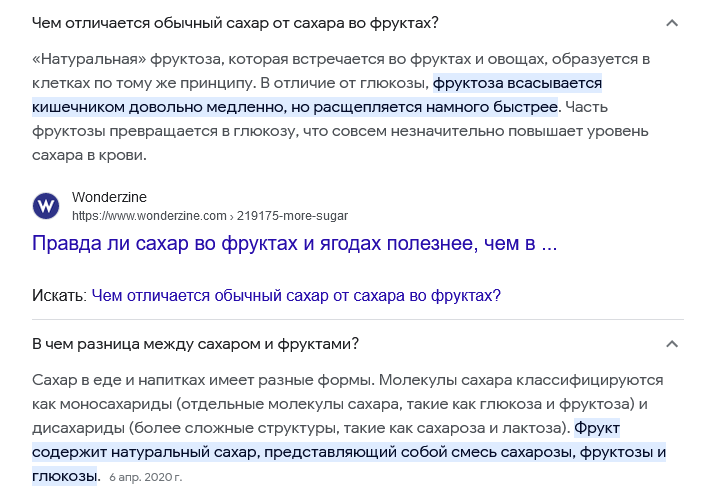Click question "Чем отличается обычный сахар" heading

coord(235,23)
